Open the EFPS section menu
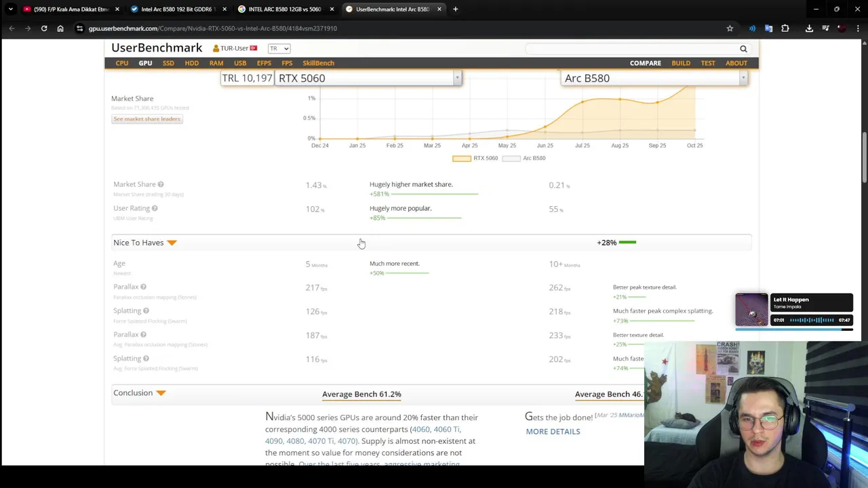This screenshot has width=868, height=488. click(264, 63)
